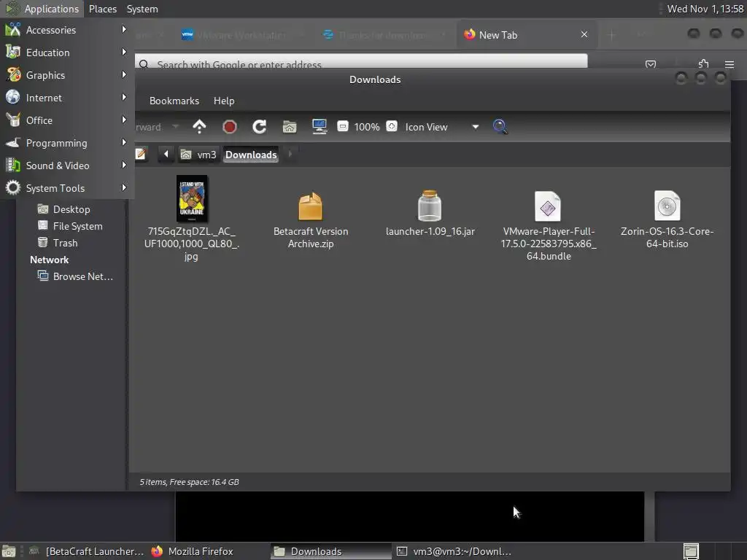Screen dimensions: 747x560
Task: Open the System Tools submenu
Action: pos(66,188)
